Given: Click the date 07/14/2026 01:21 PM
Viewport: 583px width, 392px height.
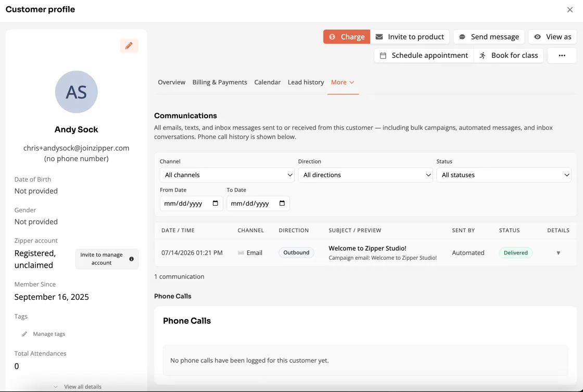Looking at the screenshot, I should pyautogui.click(x=192, y=253).
